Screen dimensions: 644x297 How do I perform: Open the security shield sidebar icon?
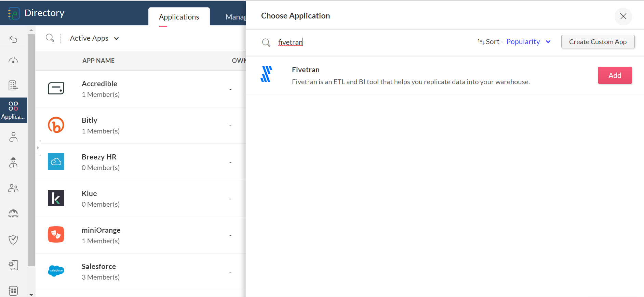13,240
